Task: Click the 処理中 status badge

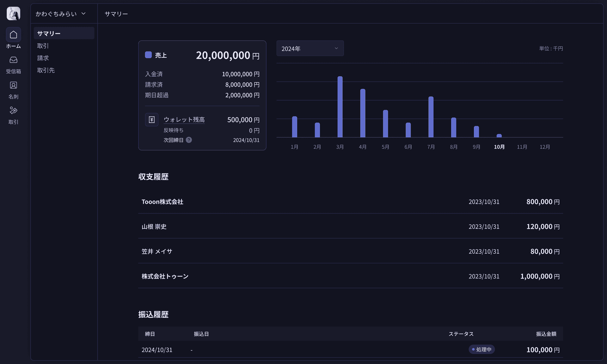Action: click(x=481, y=349)
